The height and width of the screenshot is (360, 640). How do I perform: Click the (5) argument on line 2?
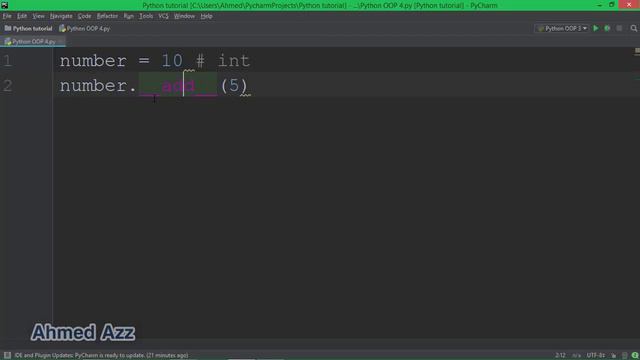(234, 86)
